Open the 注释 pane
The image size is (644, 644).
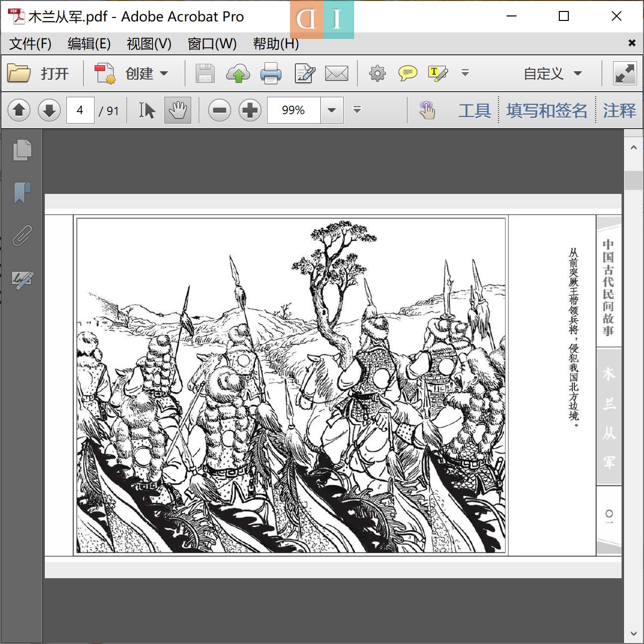[619, 111]
